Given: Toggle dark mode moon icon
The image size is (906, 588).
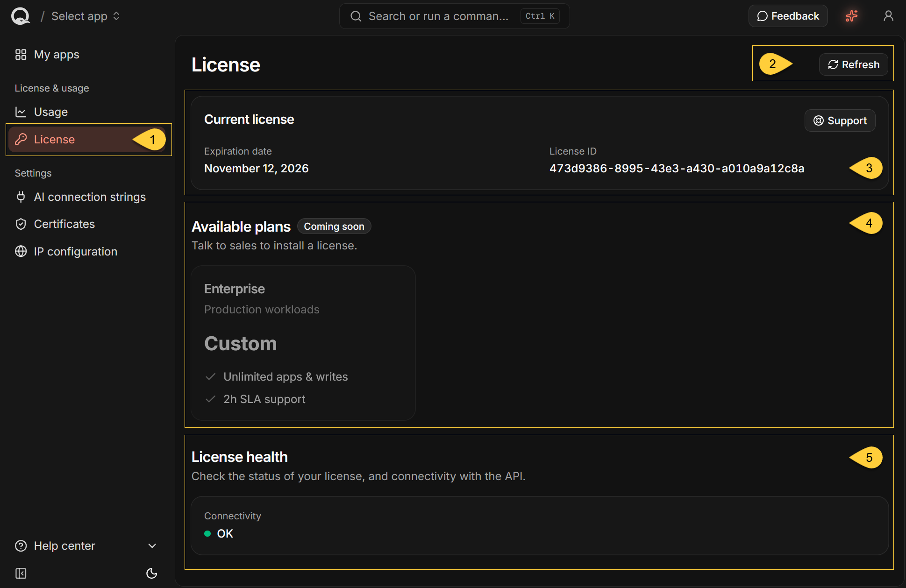Looking at the screenshot, I should click(x=152, y=574).
